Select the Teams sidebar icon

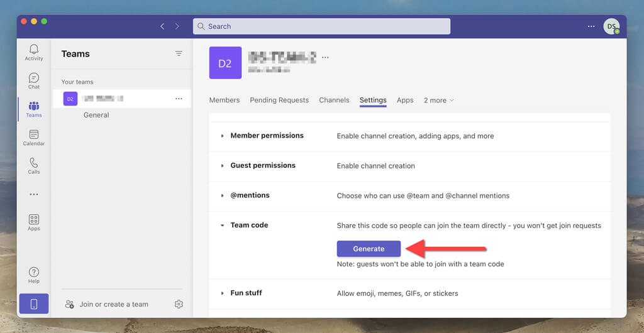[34, 109]
